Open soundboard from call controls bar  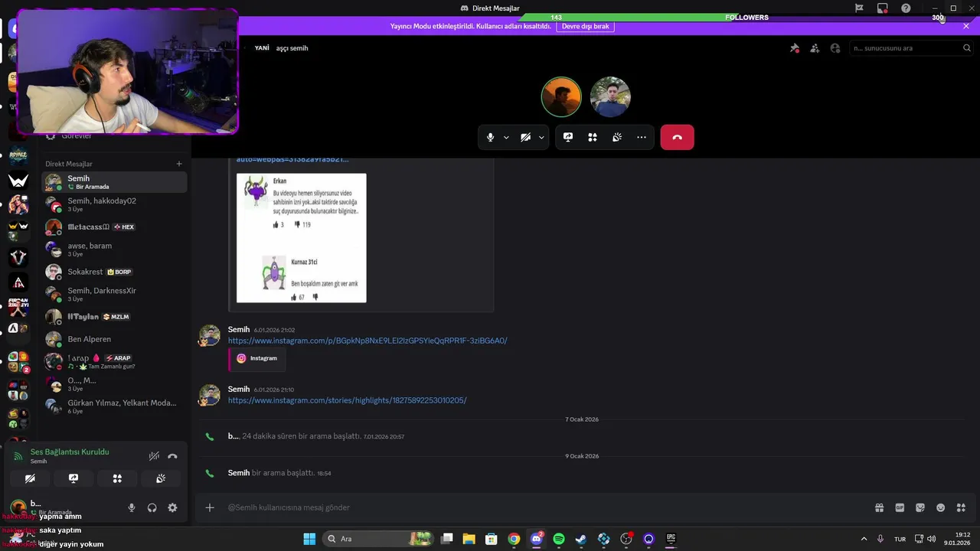[617, 138]
